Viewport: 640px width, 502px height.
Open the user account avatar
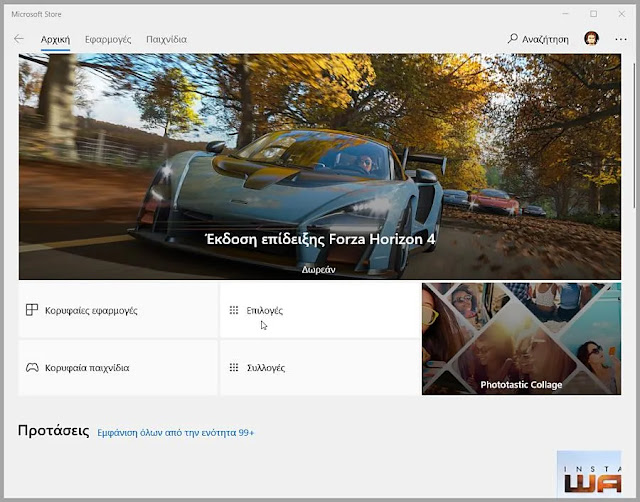(591, 39)
